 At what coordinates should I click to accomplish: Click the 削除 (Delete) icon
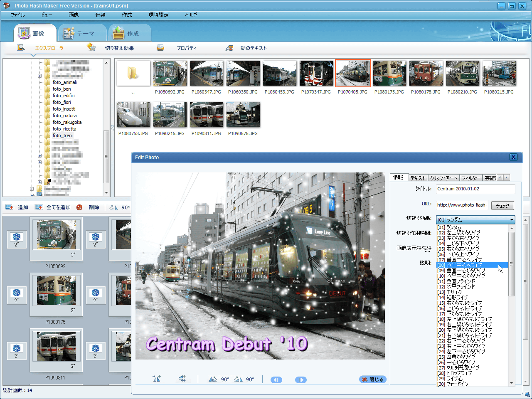(x=79, y=207)
